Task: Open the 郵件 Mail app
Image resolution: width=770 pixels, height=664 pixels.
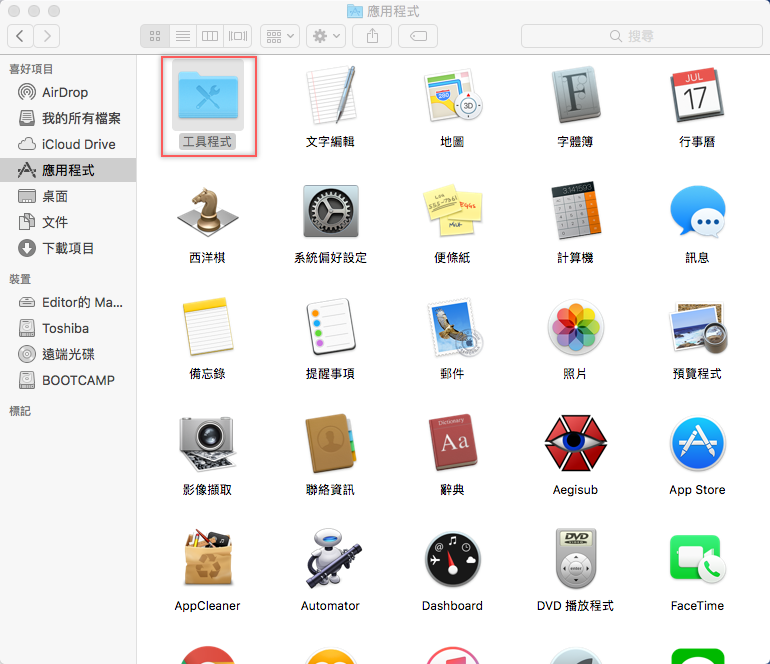Action: (x=455, y=327)
